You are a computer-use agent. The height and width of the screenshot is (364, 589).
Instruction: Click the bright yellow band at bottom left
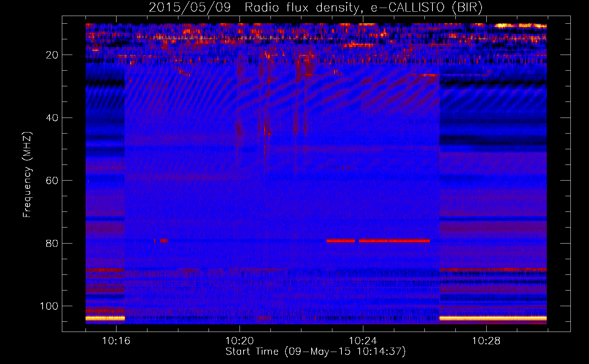click(x=105, y=318)
